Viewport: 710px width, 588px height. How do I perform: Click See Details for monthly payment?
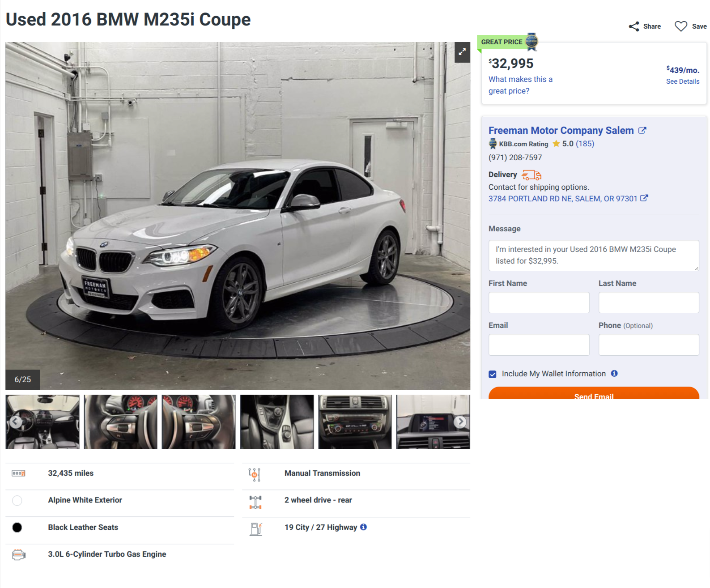(x=682, y=81)
